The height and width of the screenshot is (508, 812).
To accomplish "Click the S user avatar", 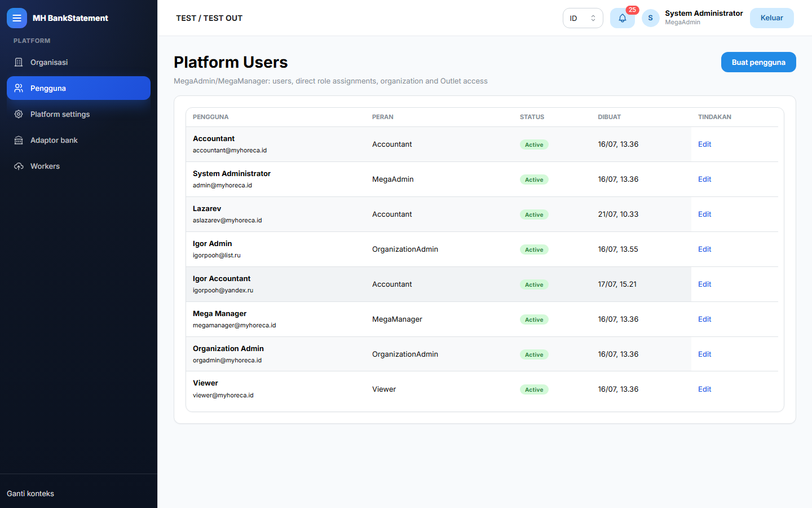I will click(x=650, y=18).
